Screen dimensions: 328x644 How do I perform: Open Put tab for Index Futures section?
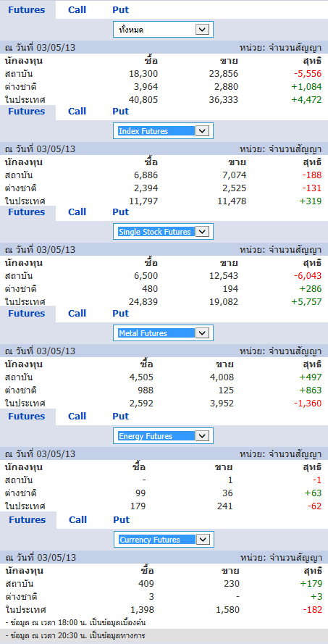point(121,112)
